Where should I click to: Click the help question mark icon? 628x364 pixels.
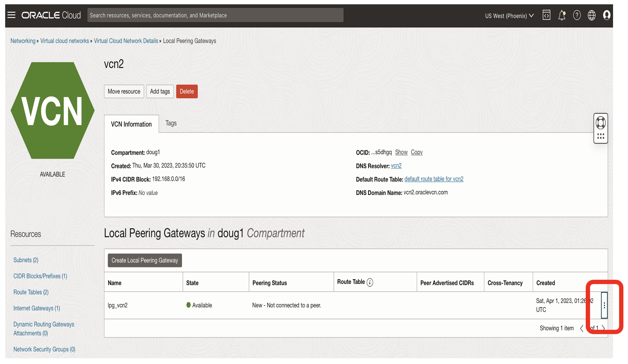577,15
